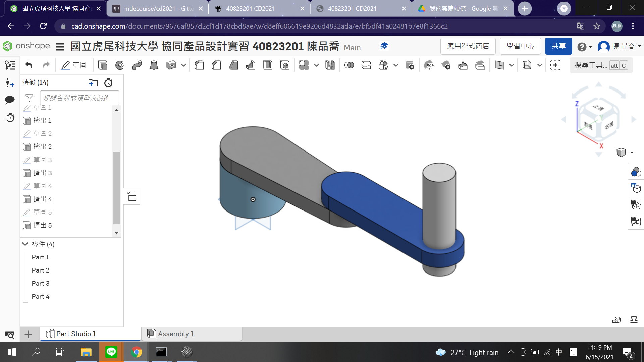
Task: Activate the Loft tool icon
Action: tap(154, 65)
